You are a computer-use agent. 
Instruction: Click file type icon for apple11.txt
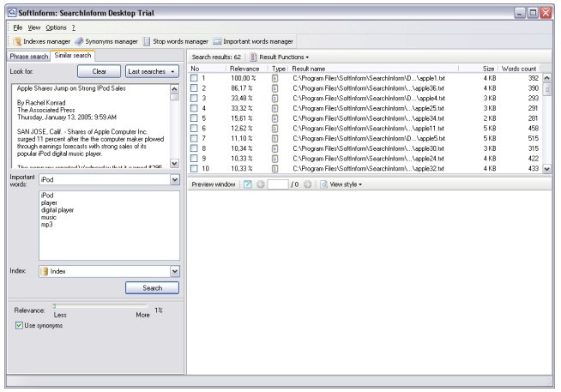tap(274, 129)
